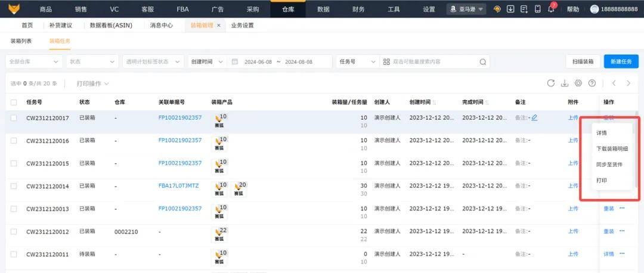Open the 仓库 main menu

click(x=288, y=9)
